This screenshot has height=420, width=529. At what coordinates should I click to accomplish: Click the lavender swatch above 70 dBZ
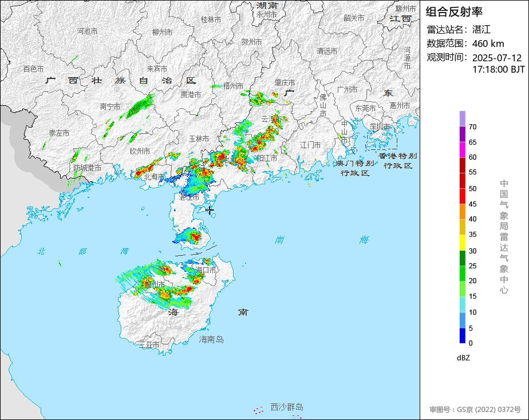click(462, 118)
